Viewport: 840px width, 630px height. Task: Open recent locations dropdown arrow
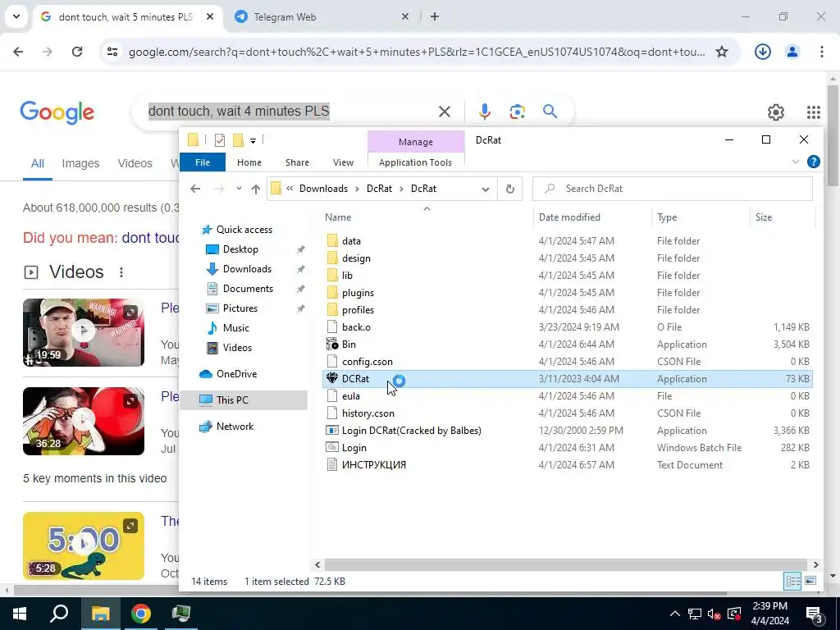coord(239,189)
